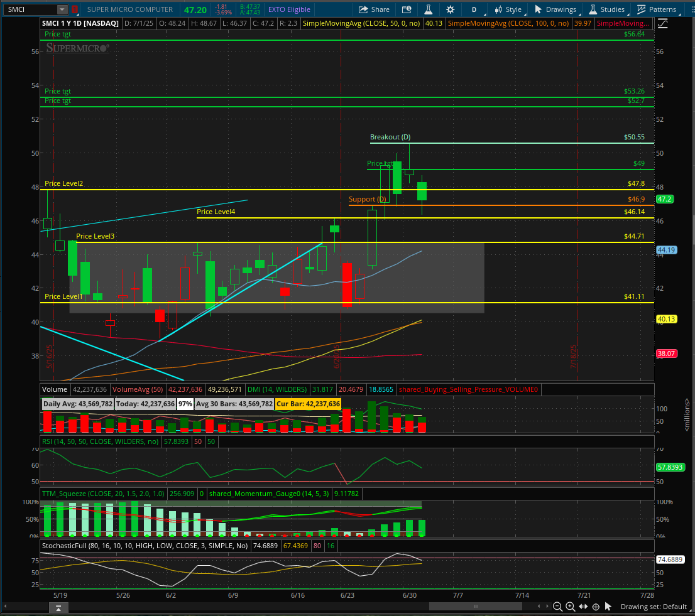Click the $50.55 breakout value

coord(634,138)
